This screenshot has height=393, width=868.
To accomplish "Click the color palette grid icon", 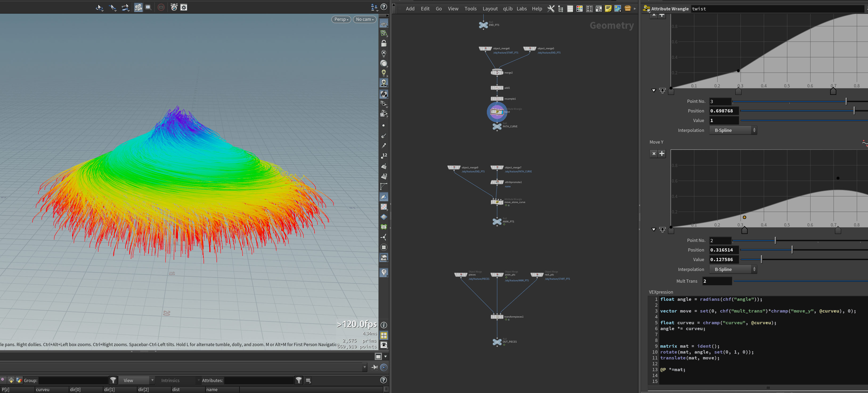I will [580, 9].
